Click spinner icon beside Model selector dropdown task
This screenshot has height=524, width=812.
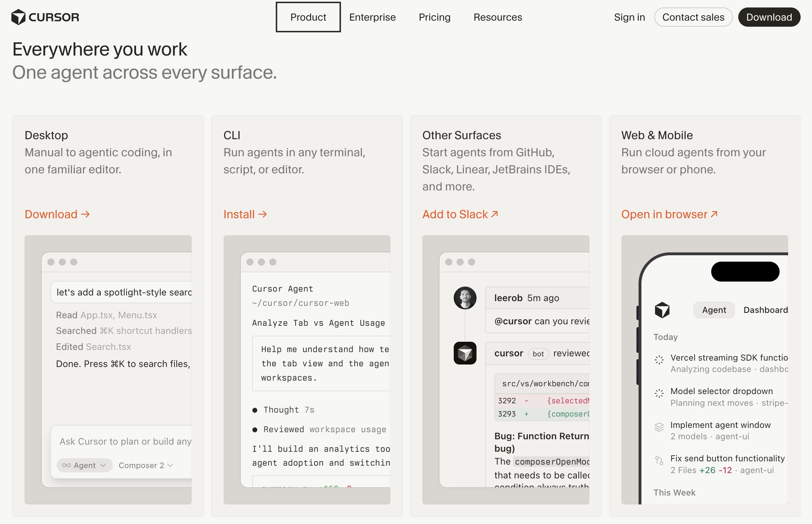pos(659,393)
